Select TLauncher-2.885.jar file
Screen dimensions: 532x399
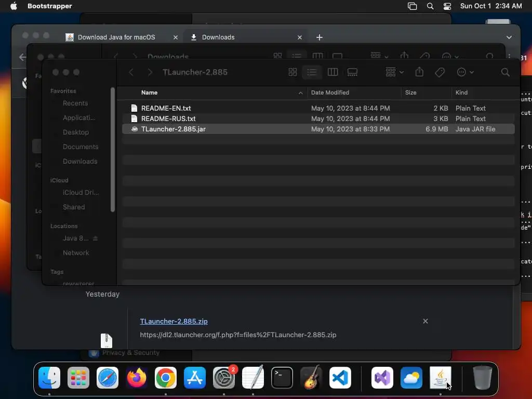318,129
